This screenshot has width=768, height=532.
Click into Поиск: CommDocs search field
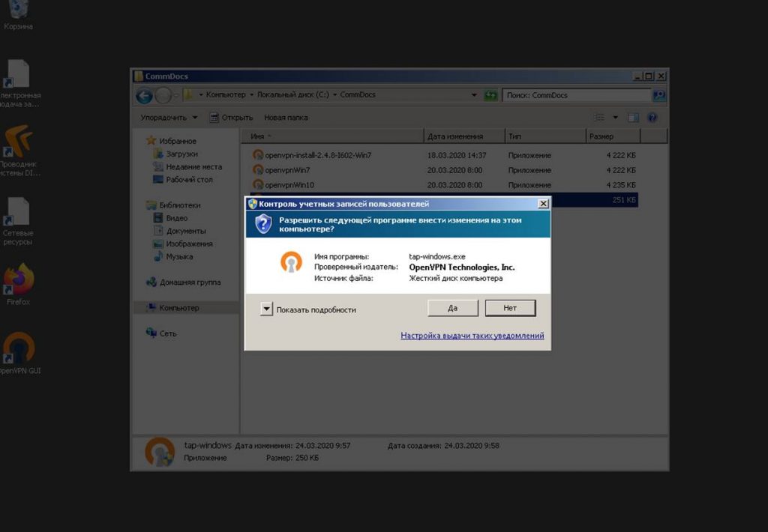coord(577,95)
